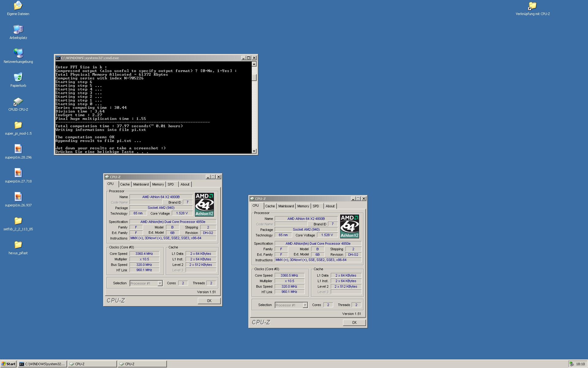Click AMD Athlon X2 logo in right CPU-Z
The width and height of the screenshot is (588, 368).
[x=349, y=226]
